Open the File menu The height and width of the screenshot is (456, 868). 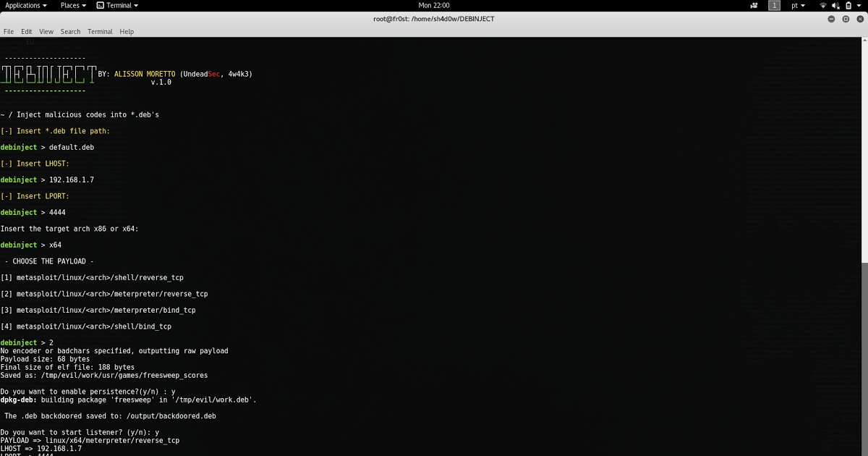point(9,31)
